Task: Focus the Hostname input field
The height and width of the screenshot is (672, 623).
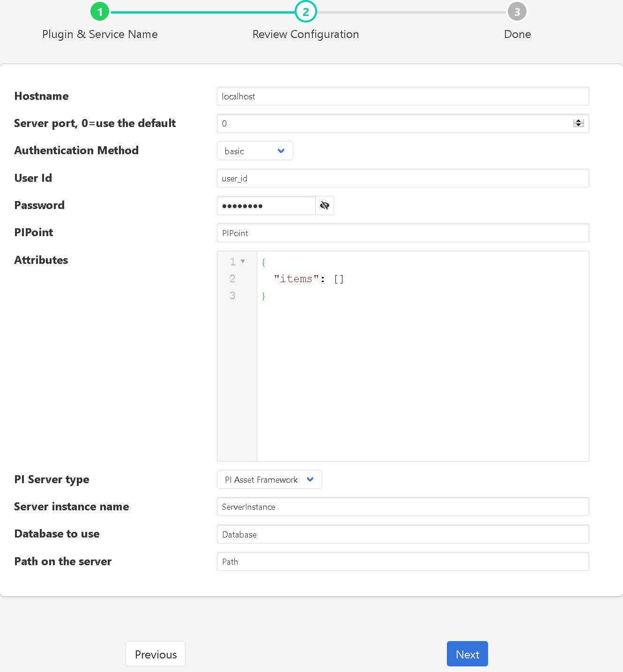Action: (x=402, y=96)
